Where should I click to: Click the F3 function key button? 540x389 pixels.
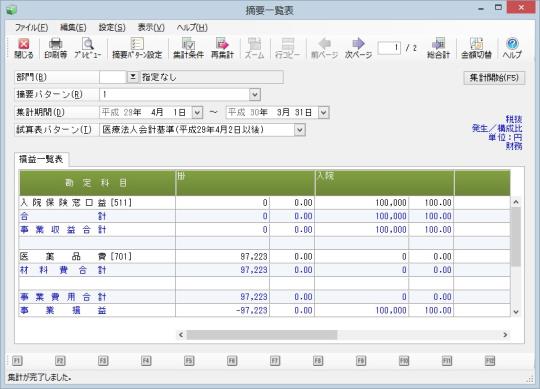coord(103,361)
